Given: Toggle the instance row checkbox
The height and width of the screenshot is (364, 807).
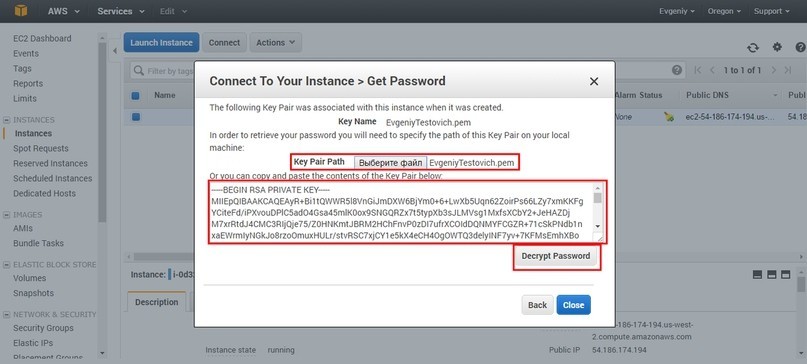Looking at the screenshot, I should (x=136, y=117).
